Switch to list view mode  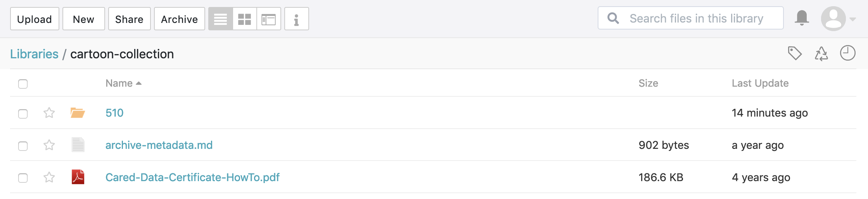(221, 19)
